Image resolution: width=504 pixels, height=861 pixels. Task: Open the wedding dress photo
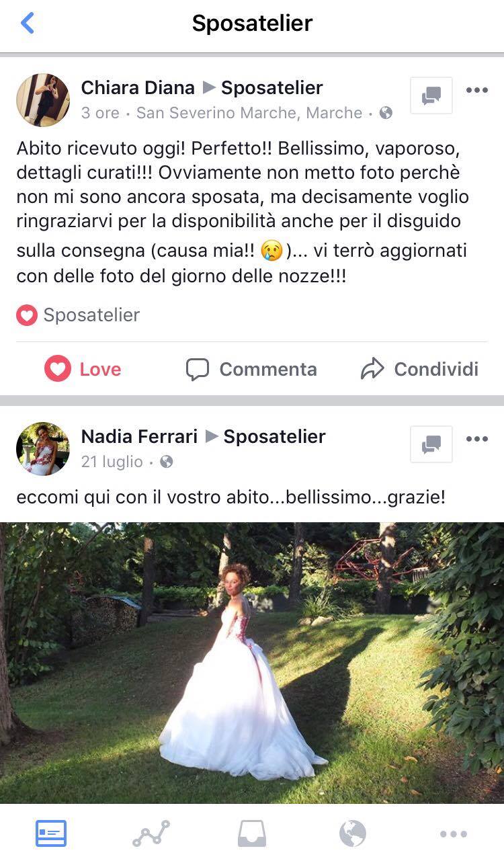252,663
